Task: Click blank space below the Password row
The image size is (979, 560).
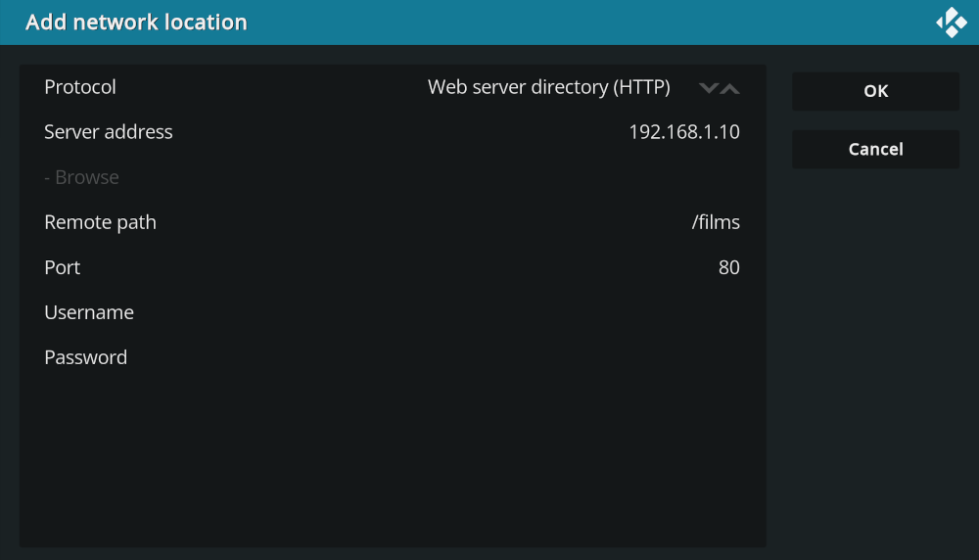Action: [392, 460]
